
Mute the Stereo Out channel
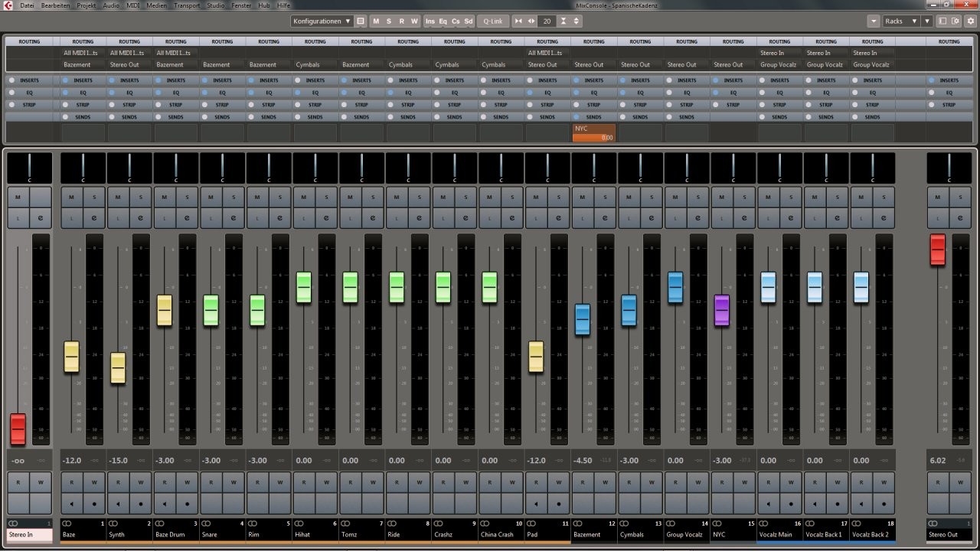pyautogui.click(x=937, y=197)
